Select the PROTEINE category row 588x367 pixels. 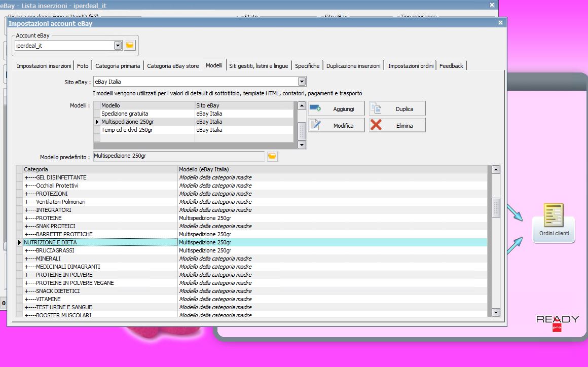coord(251,218)
